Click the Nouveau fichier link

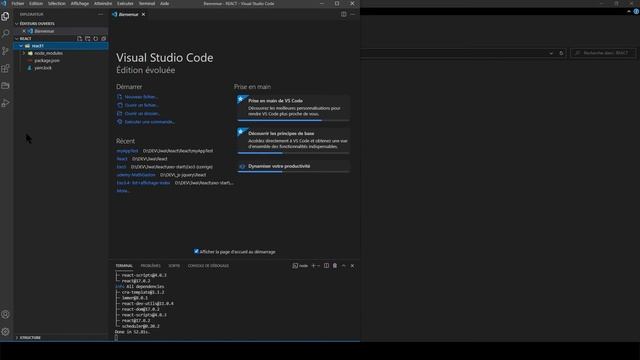click(141, 97)
